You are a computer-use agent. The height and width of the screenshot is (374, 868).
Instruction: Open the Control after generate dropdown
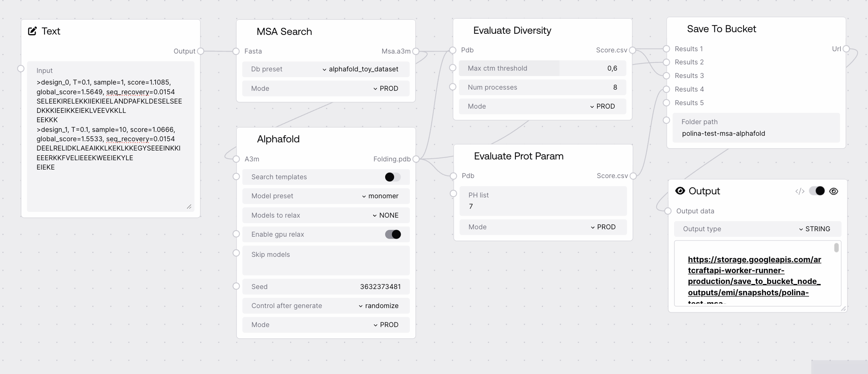tap(379, 306)
